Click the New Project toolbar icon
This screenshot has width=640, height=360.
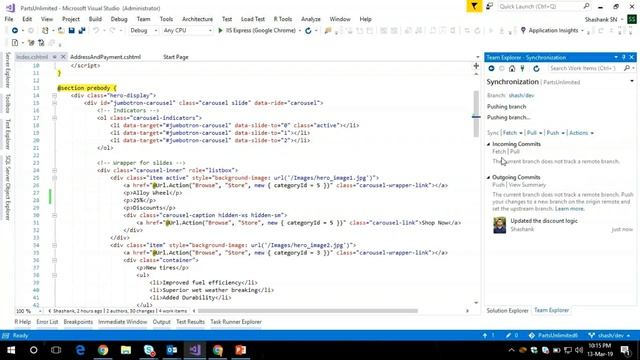[45, 31]
